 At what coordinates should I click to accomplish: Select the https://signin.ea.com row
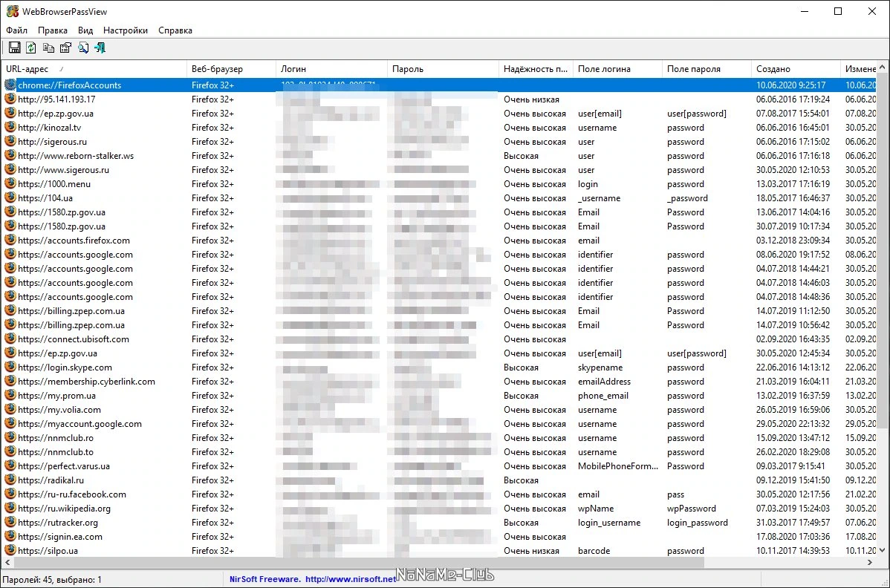pos(439,536)
